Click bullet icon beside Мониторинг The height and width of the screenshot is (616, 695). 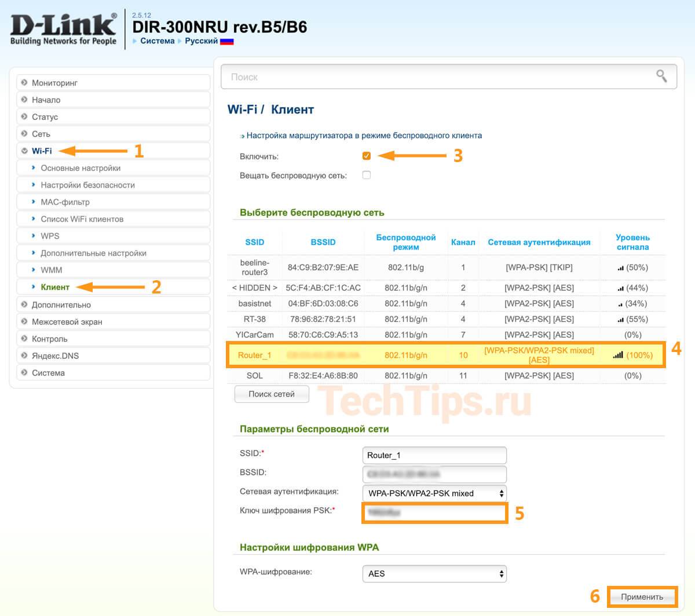[x=24, y=83]
